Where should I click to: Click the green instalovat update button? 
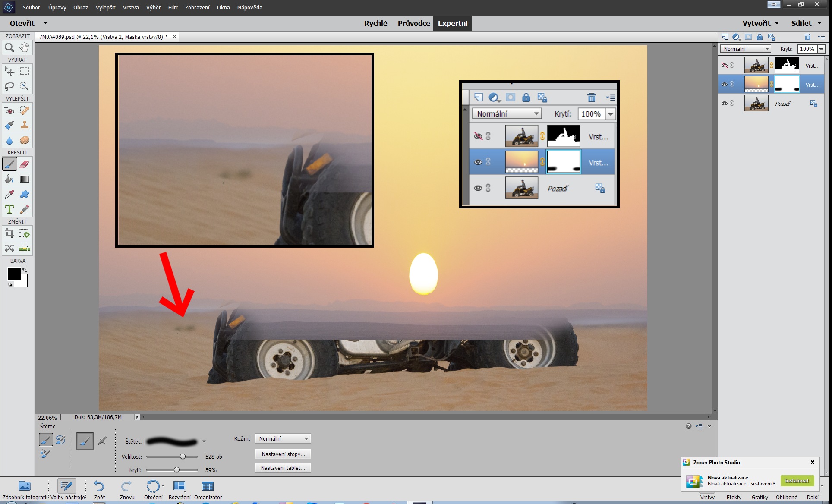point(797,480)
